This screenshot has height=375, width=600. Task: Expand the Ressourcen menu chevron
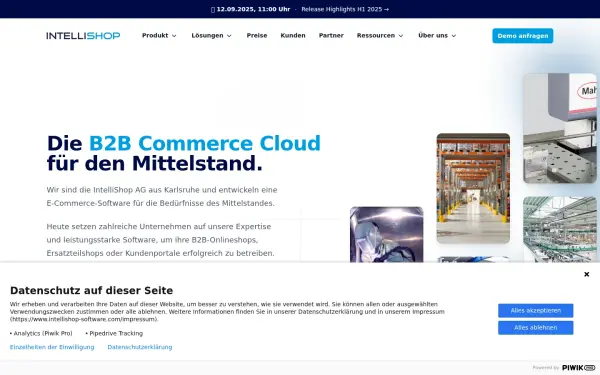click(401, 36)
